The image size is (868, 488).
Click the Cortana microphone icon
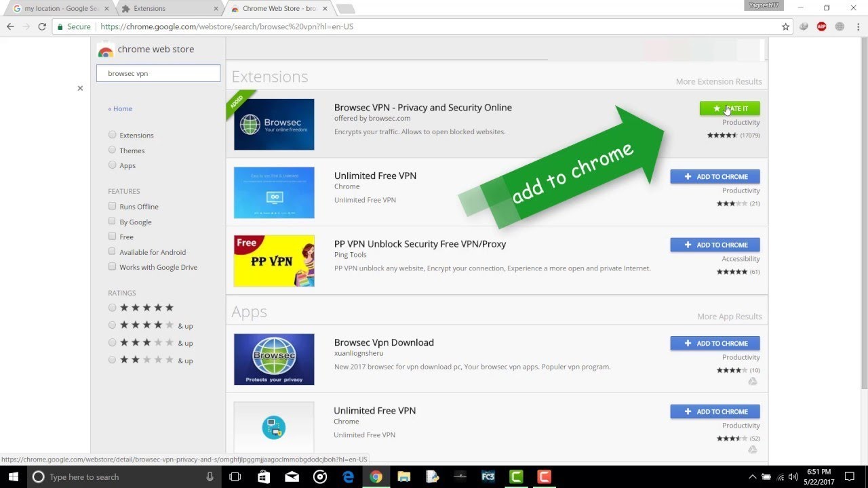coord(210,476)
